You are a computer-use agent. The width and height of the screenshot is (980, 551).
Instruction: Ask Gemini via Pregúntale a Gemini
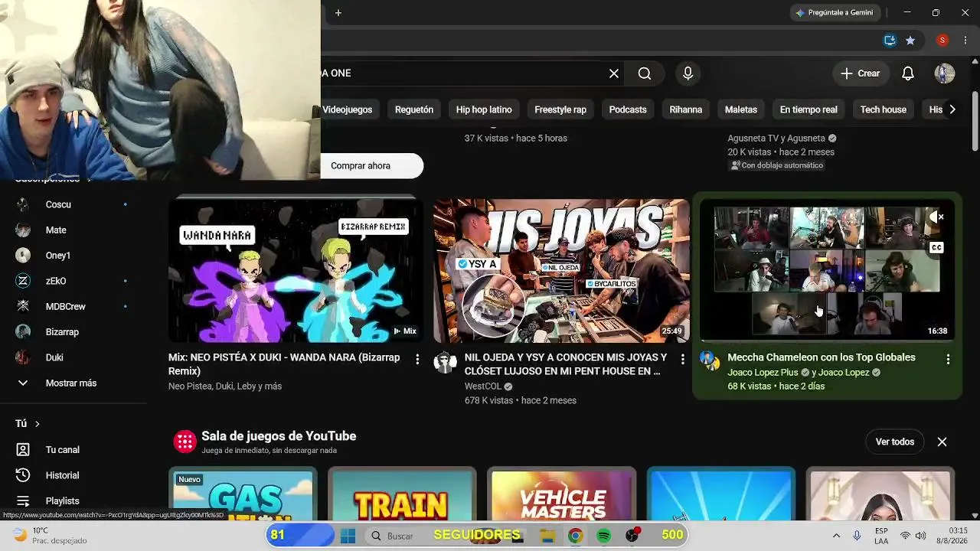835,13
